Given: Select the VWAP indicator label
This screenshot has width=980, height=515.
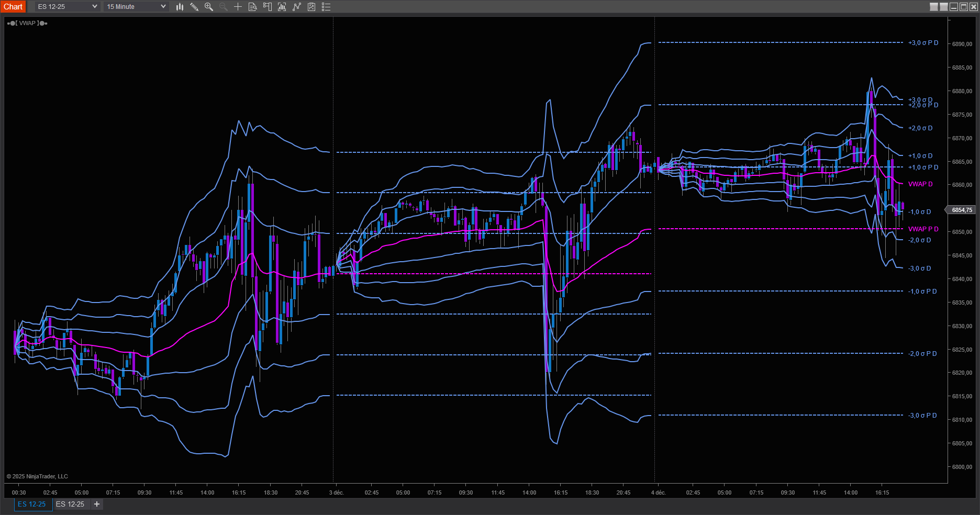Looking at the screenshot, I should click(27, 23).
